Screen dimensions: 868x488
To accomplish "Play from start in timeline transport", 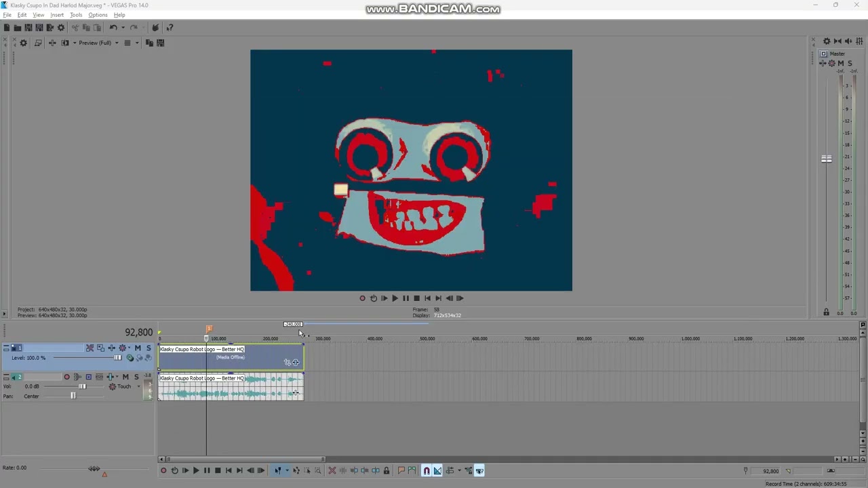I will point(185,470).
